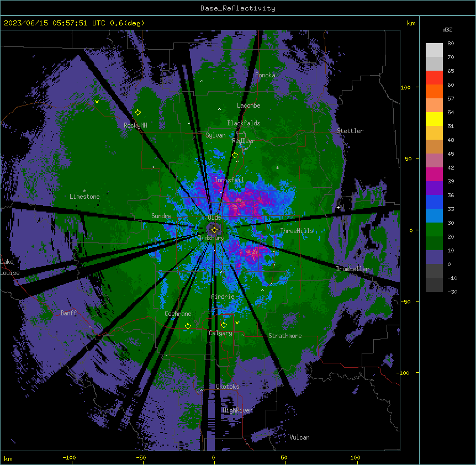This screenshot has width=476, height=465.
Task: Click the RedDeer city label
Action: [x=244, y=141]
